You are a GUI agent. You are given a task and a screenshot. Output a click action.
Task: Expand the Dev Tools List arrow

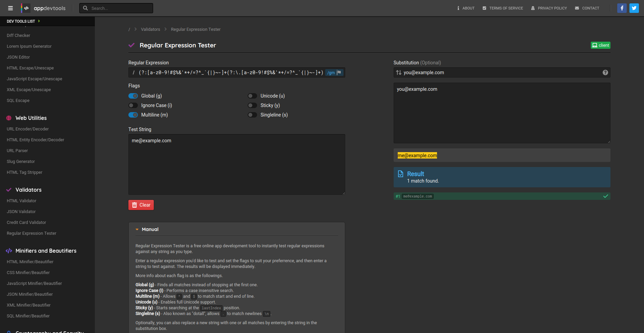tap(39, 21)
